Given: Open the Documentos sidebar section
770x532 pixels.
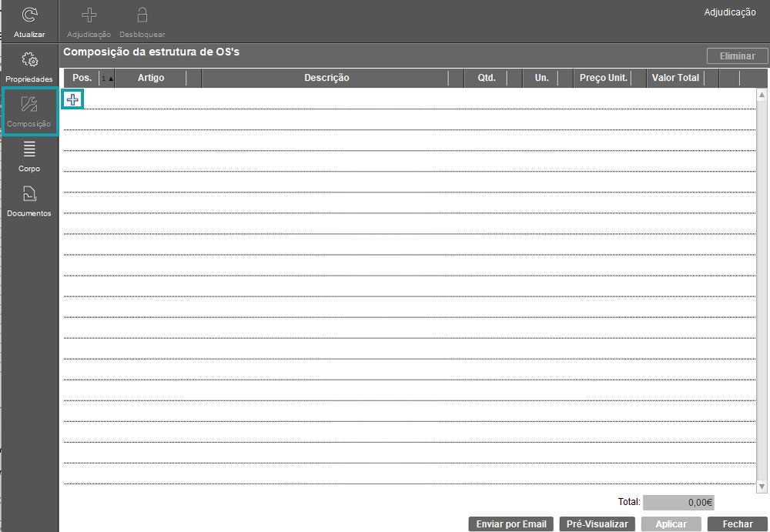Looking at the screenshot, I should point(29,194).
